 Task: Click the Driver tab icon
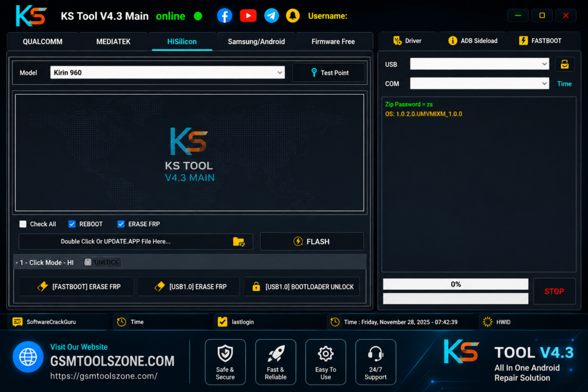point(397,41)
